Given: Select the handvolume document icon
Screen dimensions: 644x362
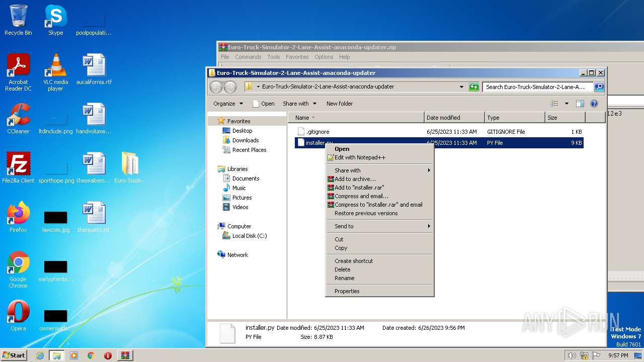Looking at the screenshot, I should pyautogui.click(x=94, y=119).
